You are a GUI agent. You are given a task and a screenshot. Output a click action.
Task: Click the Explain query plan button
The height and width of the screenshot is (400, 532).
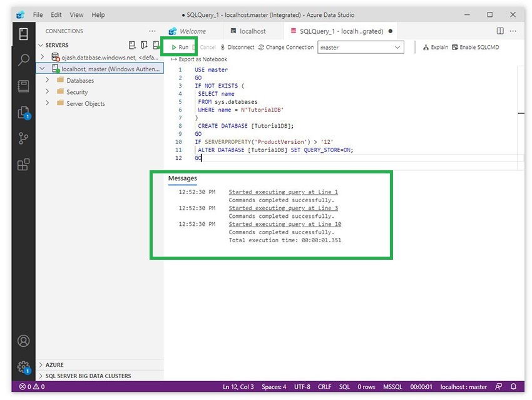tap(436, 47)
